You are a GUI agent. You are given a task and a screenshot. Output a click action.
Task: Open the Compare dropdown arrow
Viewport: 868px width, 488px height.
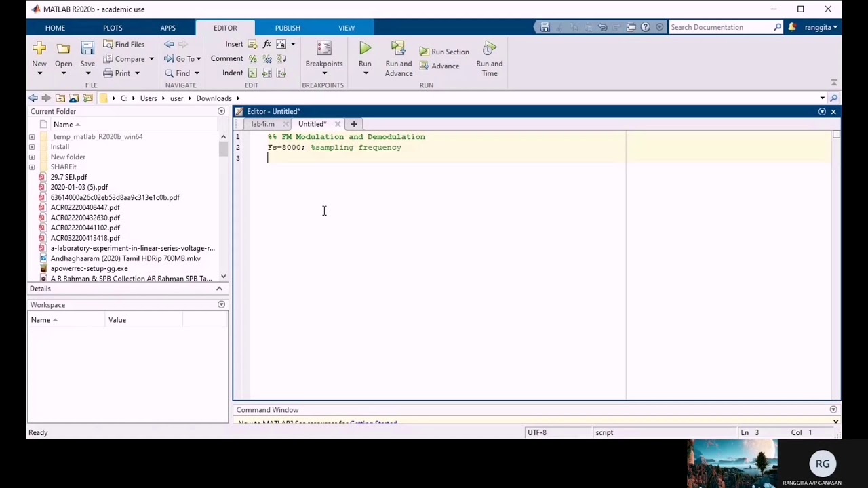coord(151,59)
